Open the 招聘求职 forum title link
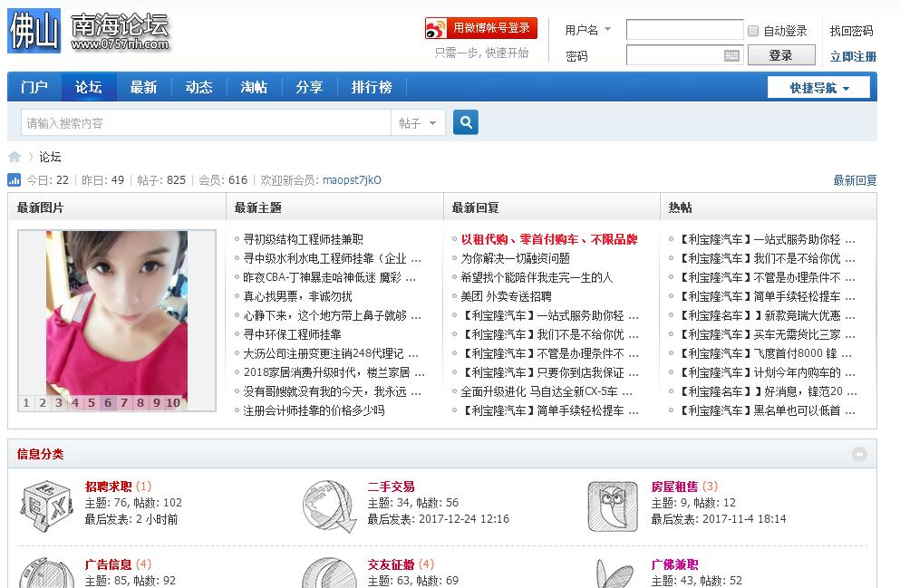This screenshot has width=900, height=588. point(109,487)
